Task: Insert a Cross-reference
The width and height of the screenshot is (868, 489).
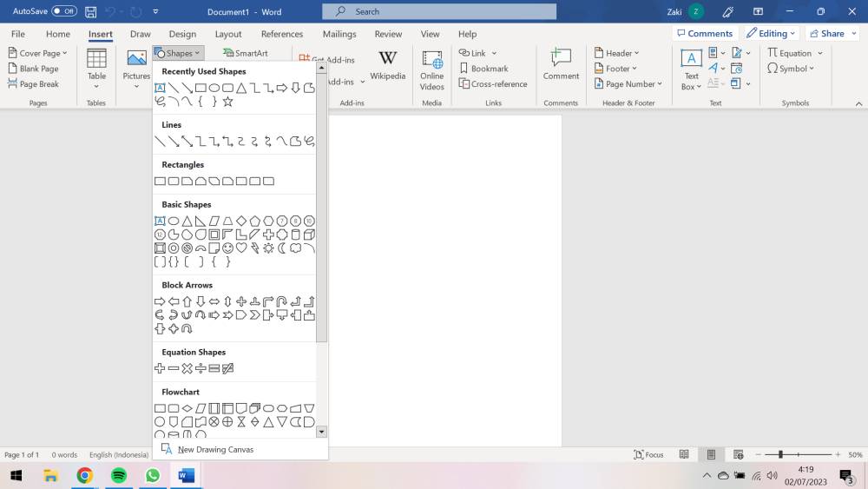Action: coord(493,84)
